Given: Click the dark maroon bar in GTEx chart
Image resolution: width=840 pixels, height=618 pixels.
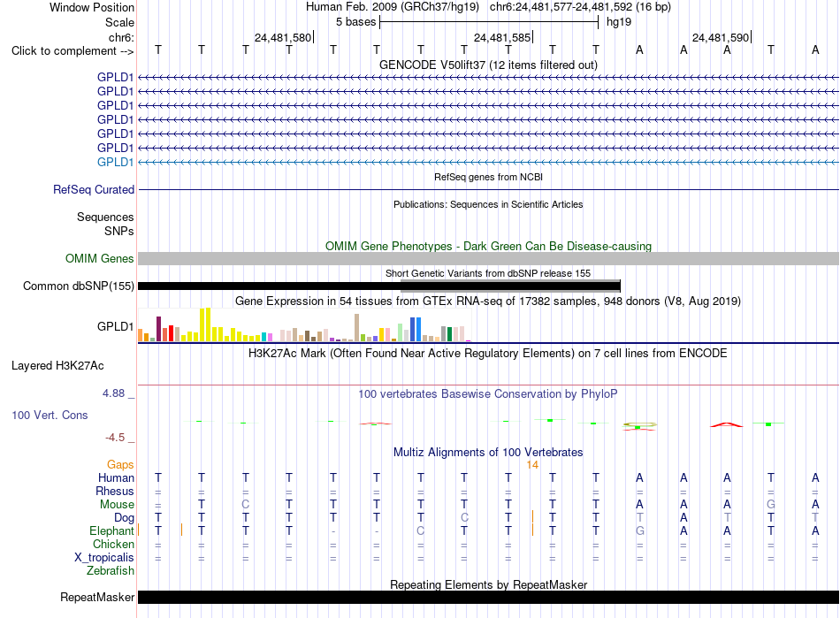Looking at the screenshot, I should pos(158,329).
